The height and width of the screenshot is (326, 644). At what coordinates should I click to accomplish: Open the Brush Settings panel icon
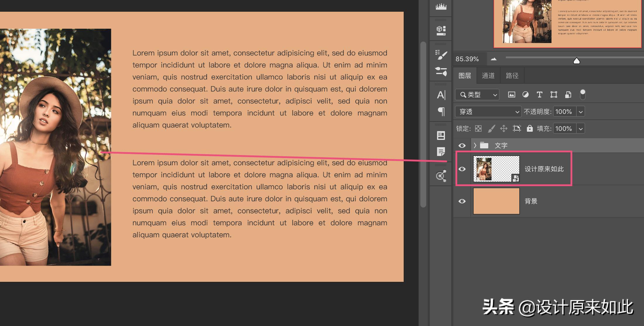(x=441, y=55)
